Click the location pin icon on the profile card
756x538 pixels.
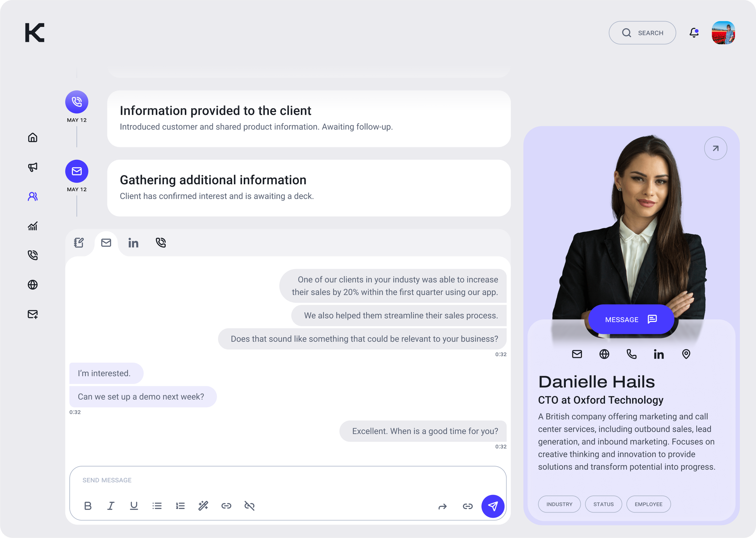(x=686, y=354)
